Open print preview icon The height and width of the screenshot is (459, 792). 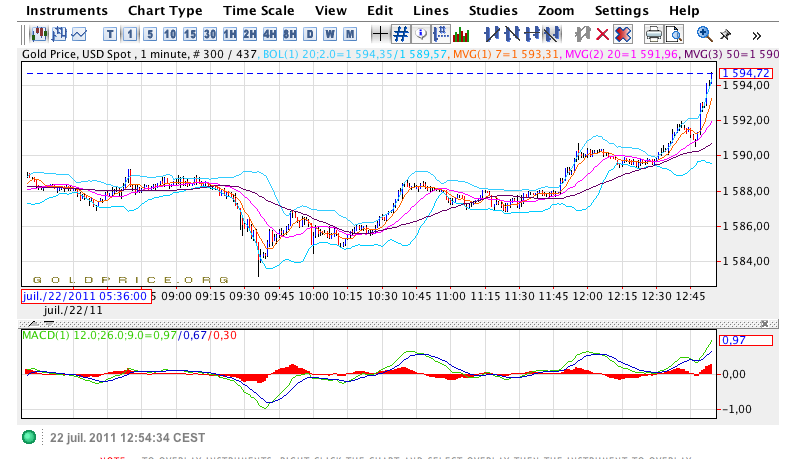click(674, 34)
